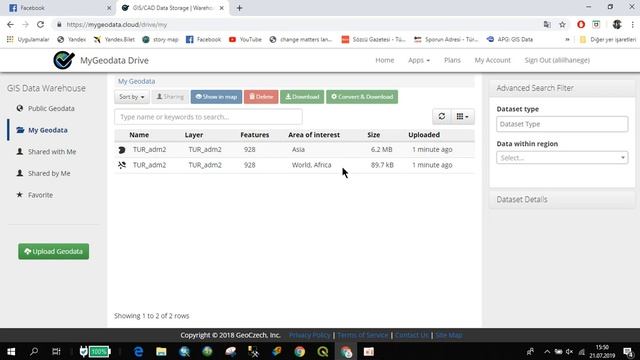
Task: Go to Home in top navigation
Action: pyautogui.click(x=384, y=60)
